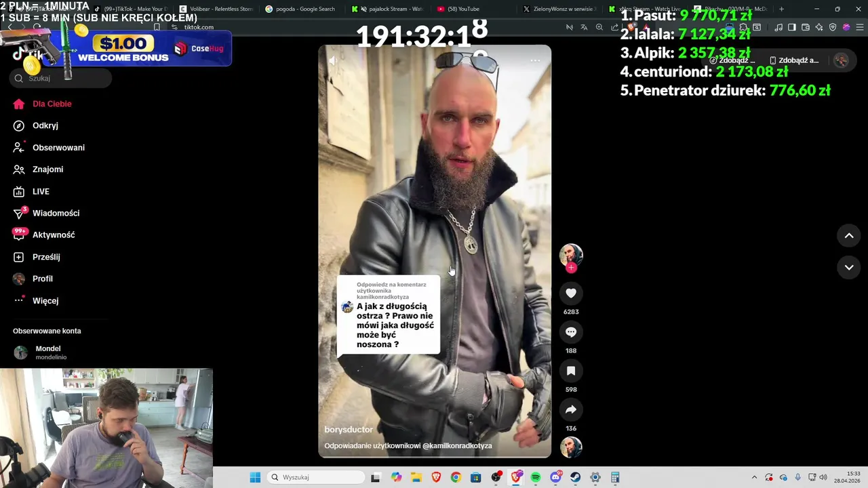Switch to the pogoda - Google Search tab
The height and width of the screenshot is (488, 868).
coord(301,9)
